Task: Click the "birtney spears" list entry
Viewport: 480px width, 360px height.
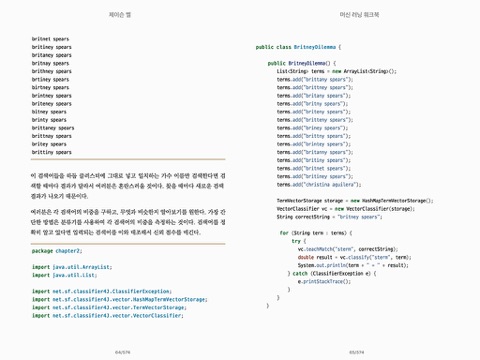Action: (50, 87)
